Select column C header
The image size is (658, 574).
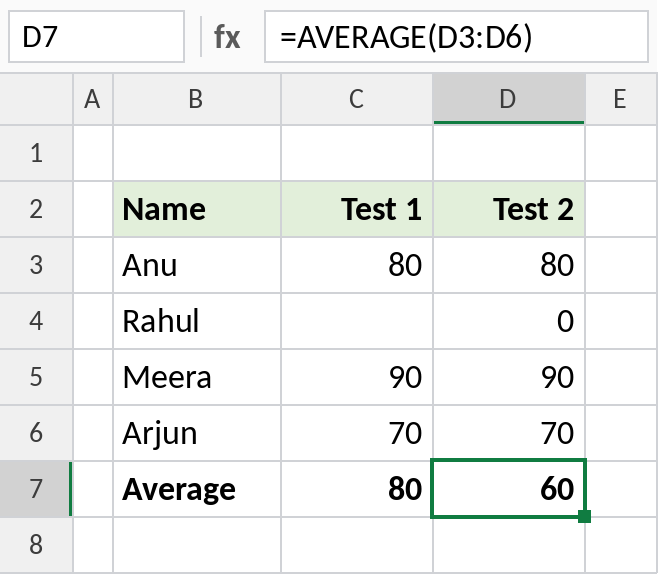coord(357,99)
